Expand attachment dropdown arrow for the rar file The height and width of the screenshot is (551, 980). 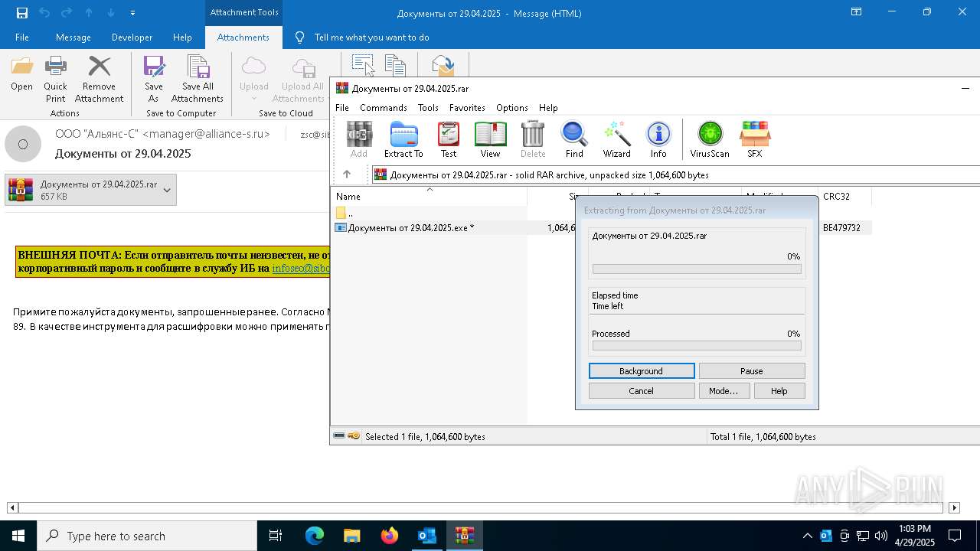[167, 190]
